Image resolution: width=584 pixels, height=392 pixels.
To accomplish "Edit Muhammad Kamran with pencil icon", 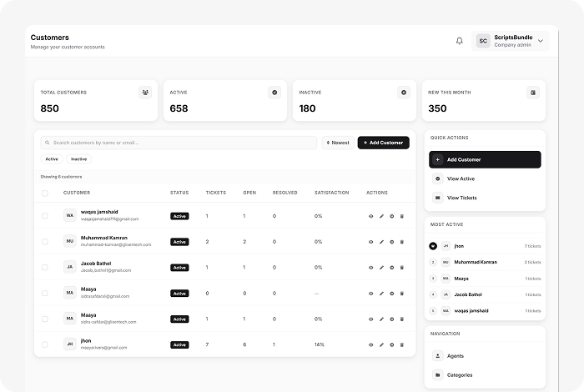I will (x=381, y=242).
